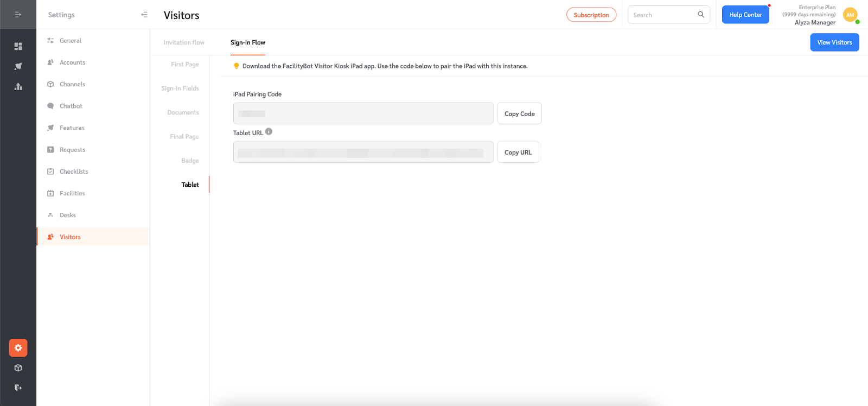Open the Documents step

183,112
